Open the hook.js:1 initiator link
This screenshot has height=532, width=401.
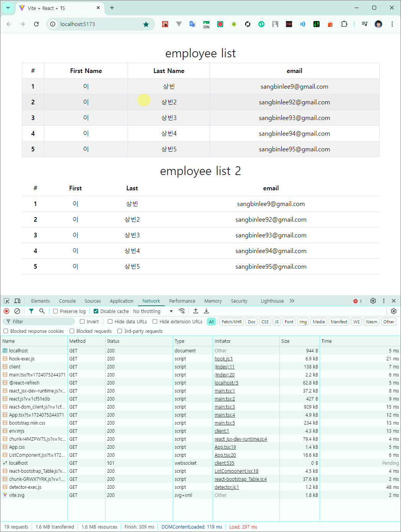224,359
